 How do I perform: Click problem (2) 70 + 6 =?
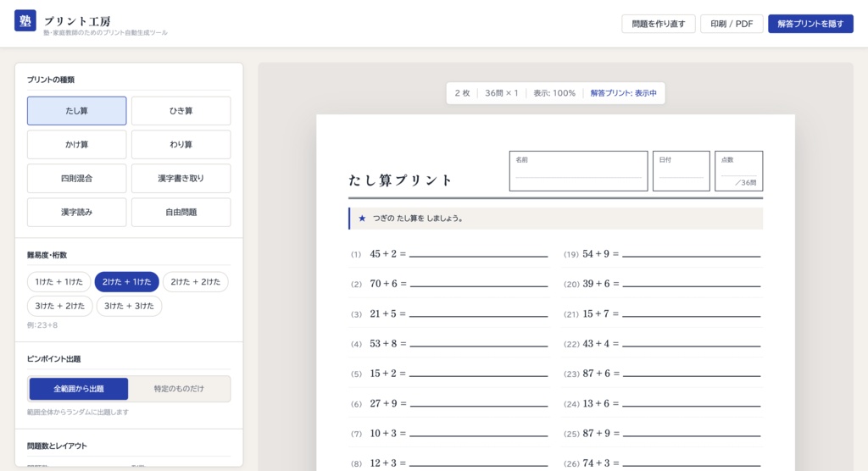(449, 284)
